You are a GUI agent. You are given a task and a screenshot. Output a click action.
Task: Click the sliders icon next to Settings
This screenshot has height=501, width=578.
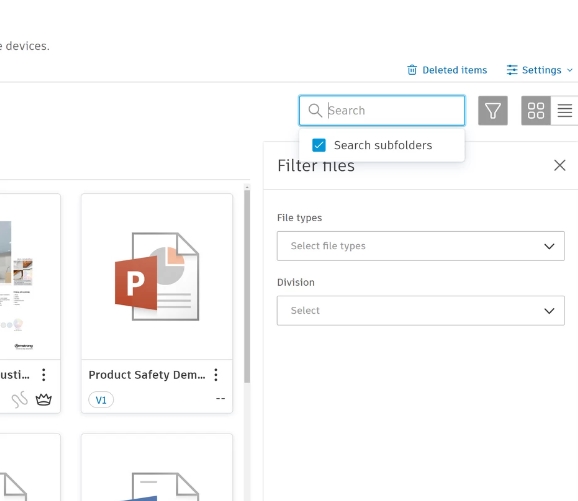click(512, 70)
